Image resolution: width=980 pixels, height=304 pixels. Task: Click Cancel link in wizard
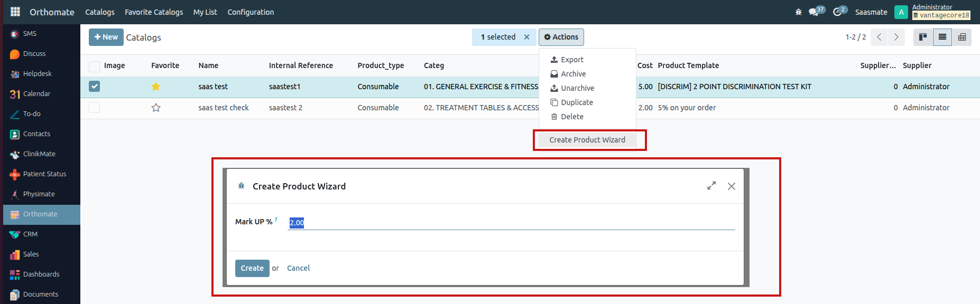[298, 268]
